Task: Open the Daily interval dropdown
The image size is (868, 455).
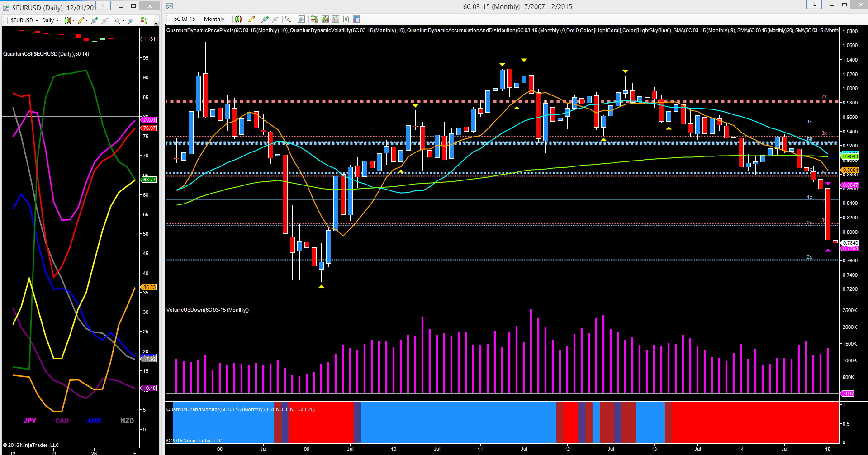Action: coord(50,20)
